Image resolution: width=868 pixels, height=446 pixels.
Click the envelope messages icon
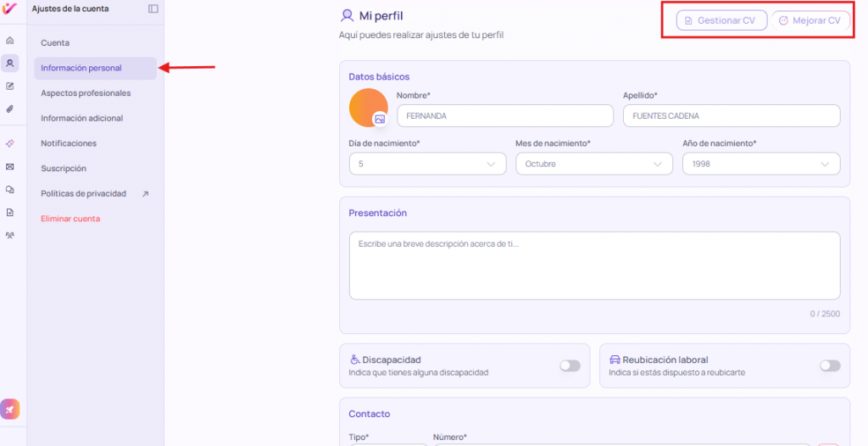(10, 167)
